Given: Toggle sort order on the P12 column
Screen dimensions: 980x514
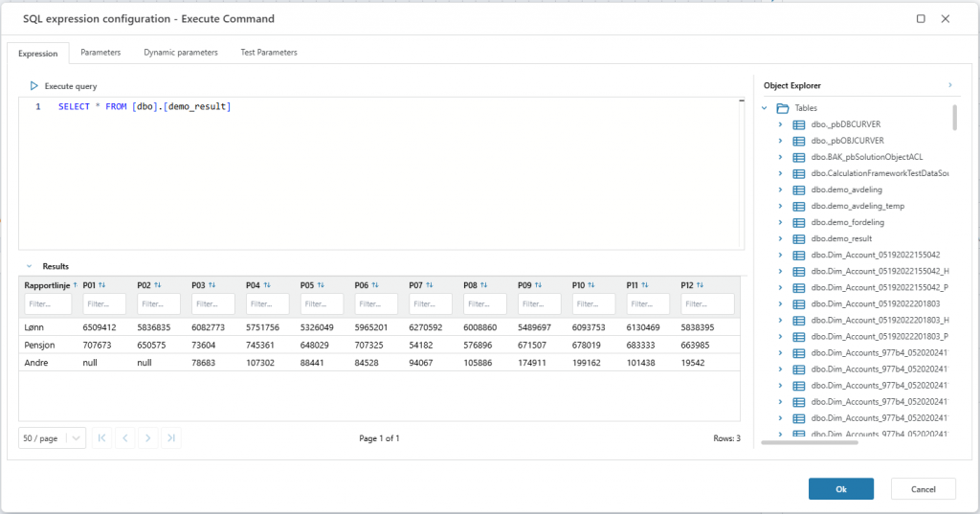Looking at the screenshot, I should [x=701, y=285].
